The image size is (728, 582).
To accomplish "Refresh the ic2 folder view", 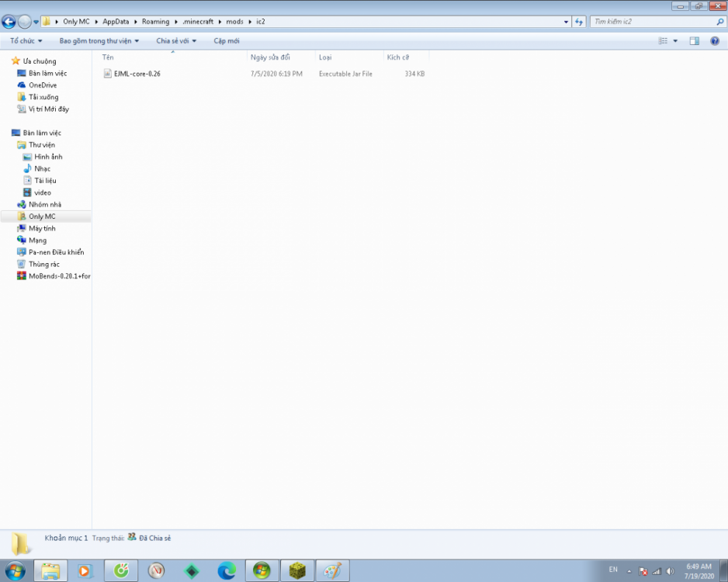I will [x=578, y=22].
